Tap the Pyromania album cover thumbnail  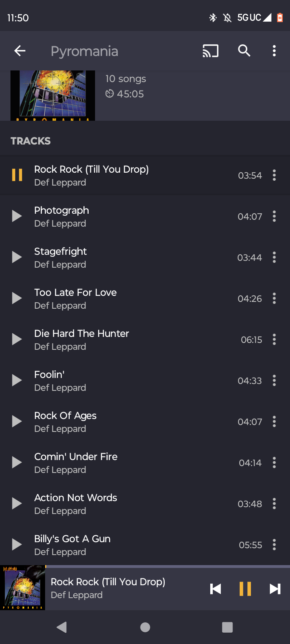click(x=53, y=96)
